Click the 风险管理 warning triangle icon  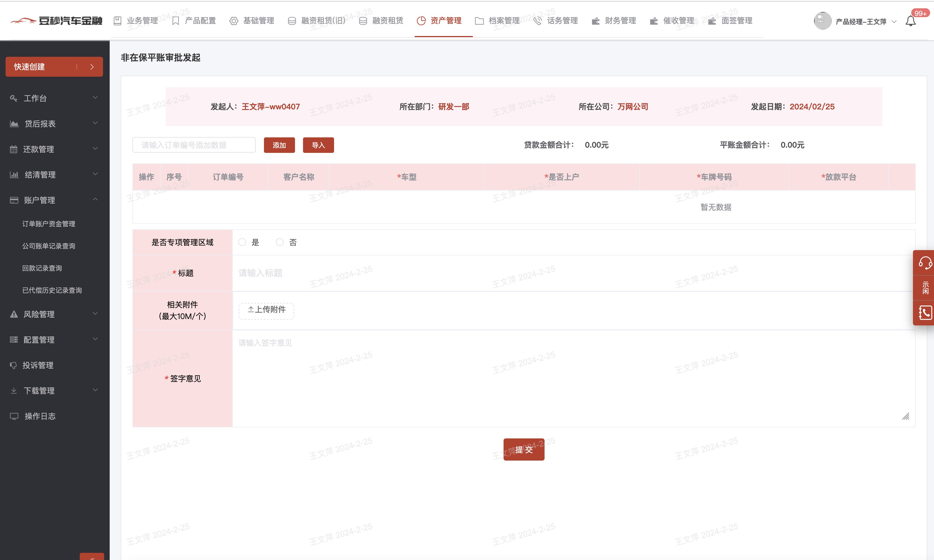point(14,314)
